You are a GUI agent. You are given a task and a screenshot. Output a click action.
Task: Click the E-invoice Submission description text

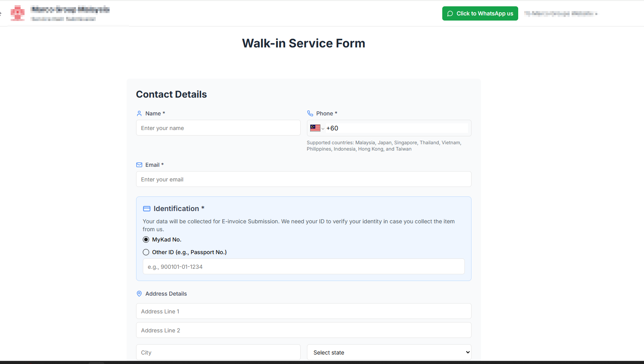pos(299,225)
